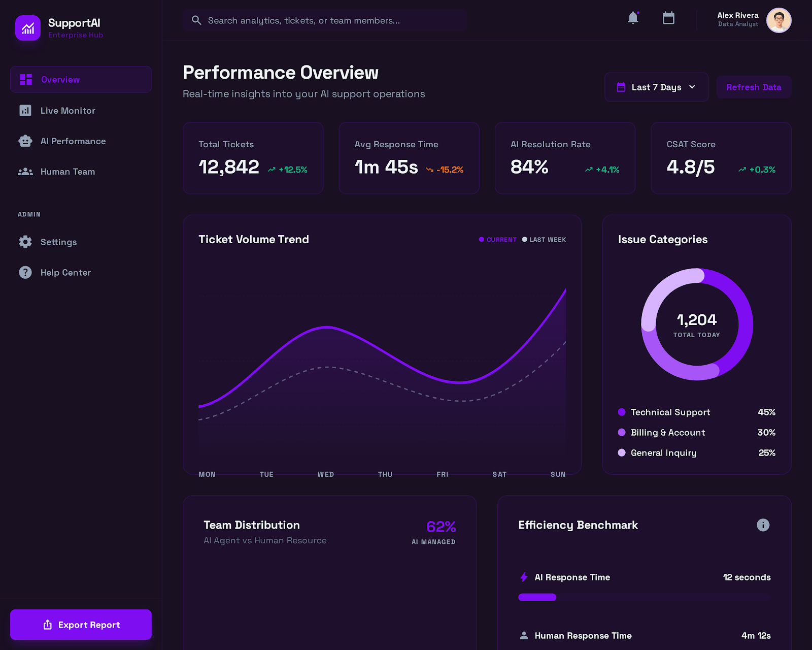Viewport: 812px width, 650px height.
Task: Open the AI Performance section icon
Action: click(25, 141)
